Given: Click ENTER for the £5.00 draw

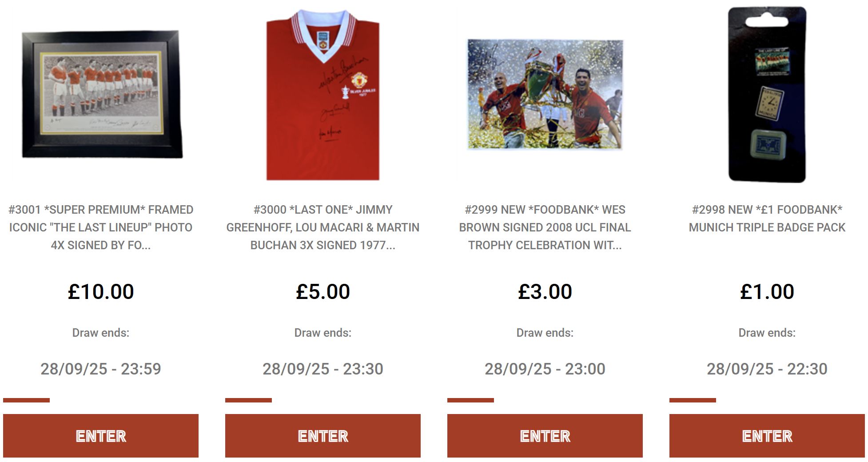Looking at the screenshot, I should click(323, 436).
